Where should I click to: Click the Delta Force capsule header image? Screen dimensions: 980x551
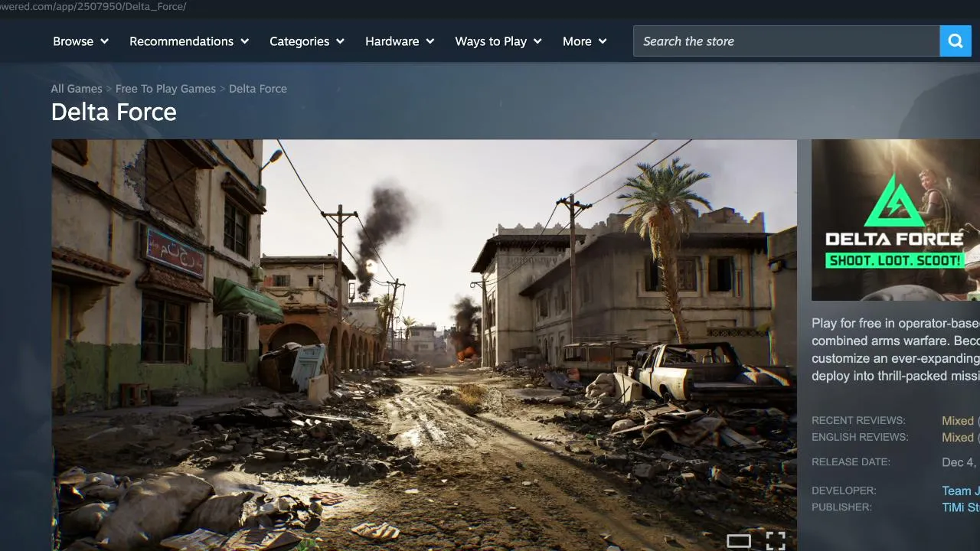[896, 220]
